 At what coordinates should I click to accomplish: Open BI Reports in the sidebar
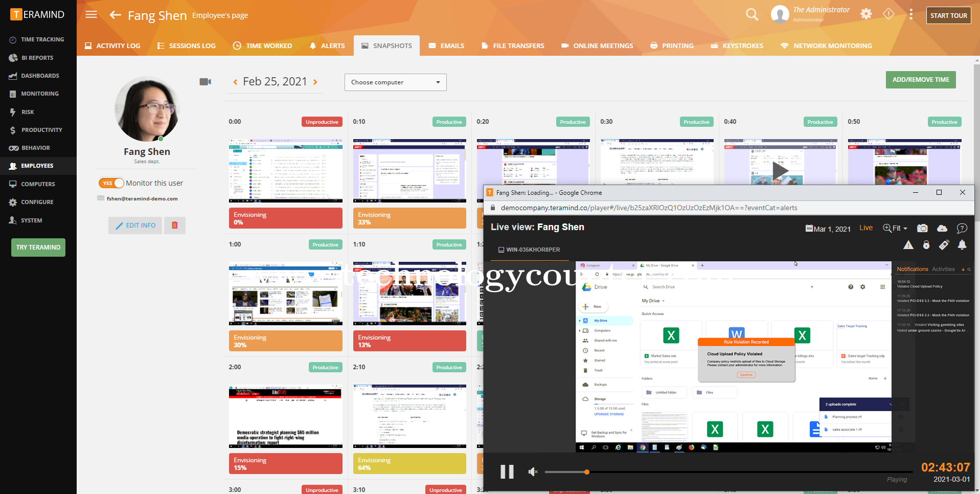(x=38, y=58)
